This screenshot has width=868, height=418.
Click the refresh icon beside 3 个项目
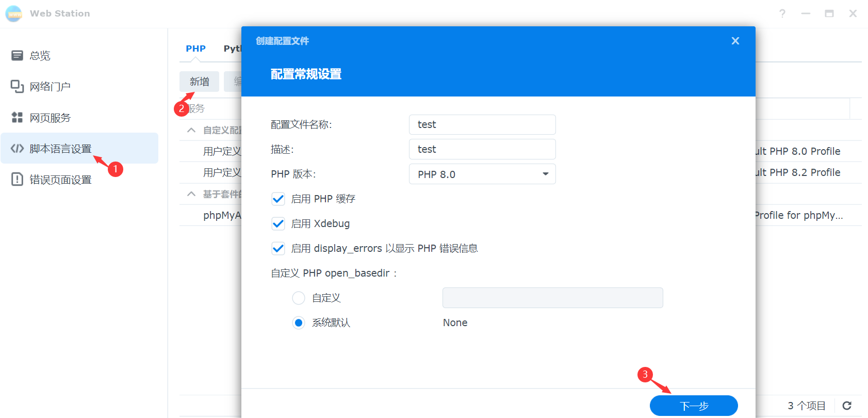pyautogui.click(x=847, y=406)
